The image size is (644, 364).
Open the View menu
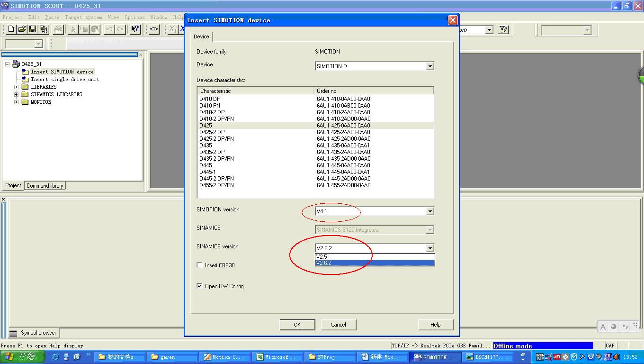[113, 17]
